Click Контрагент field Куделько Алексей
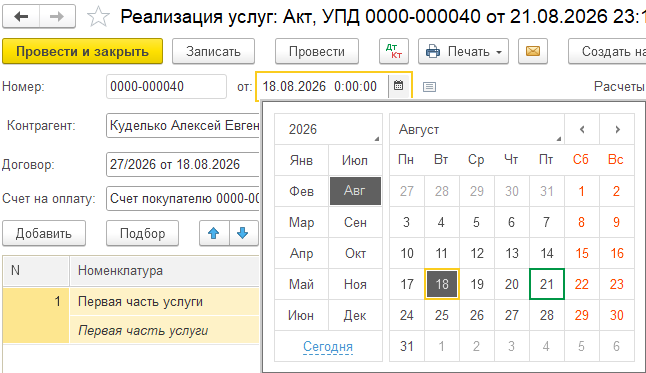Viewport: 646px width, 373px height. coord(183,125)
